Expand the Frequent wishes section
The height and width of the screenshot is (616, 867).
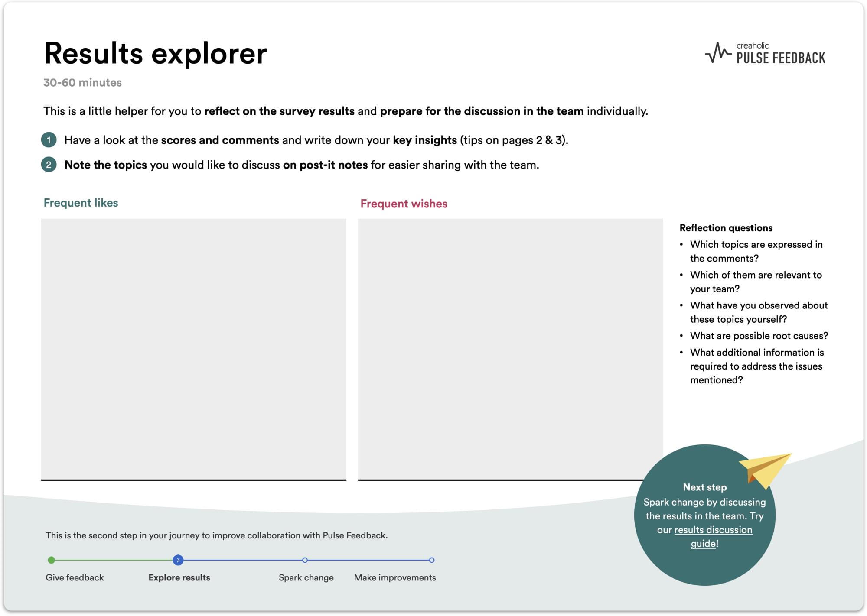pos(404,204)
